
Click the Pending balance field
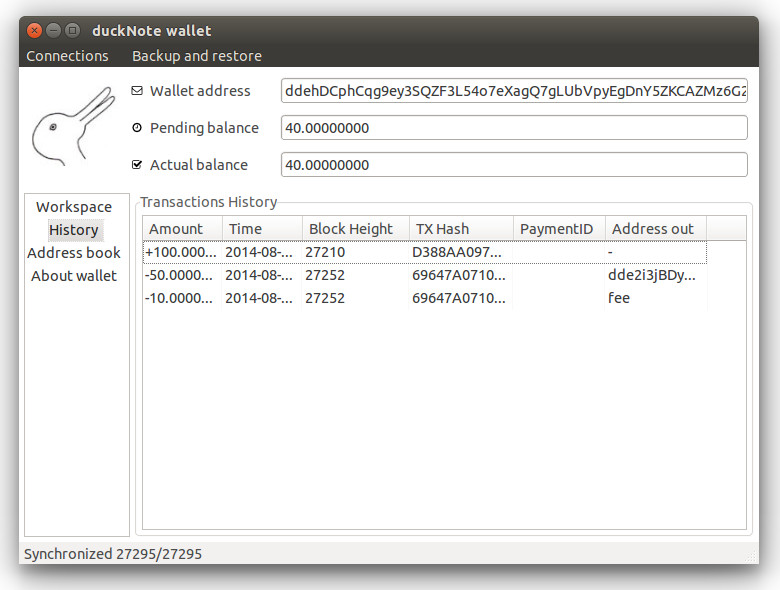tap(514, 128)
